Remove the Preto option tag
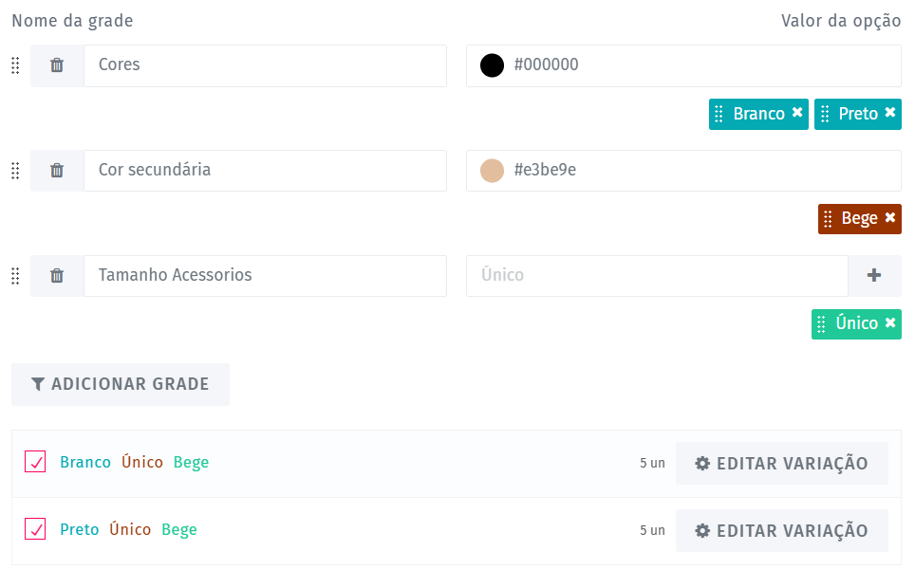Viewport: 915px width, 588px height. pos(890,113)
